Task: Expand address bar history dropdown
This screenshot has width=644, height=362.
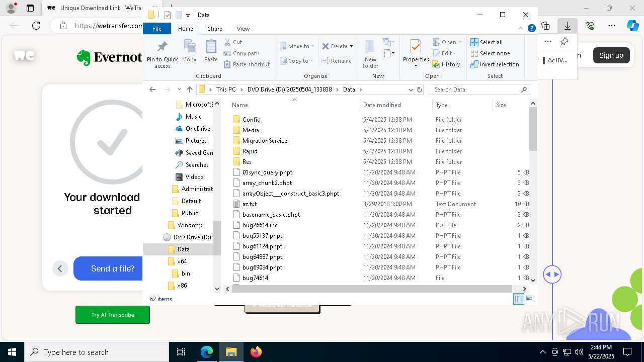Action: pos(411,89)
